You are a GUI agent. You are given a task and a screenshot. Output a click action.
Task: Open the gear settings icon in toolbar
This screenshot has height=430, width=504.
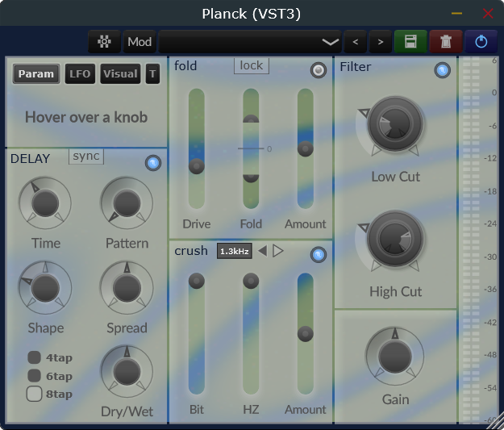[x=105, y=42]
